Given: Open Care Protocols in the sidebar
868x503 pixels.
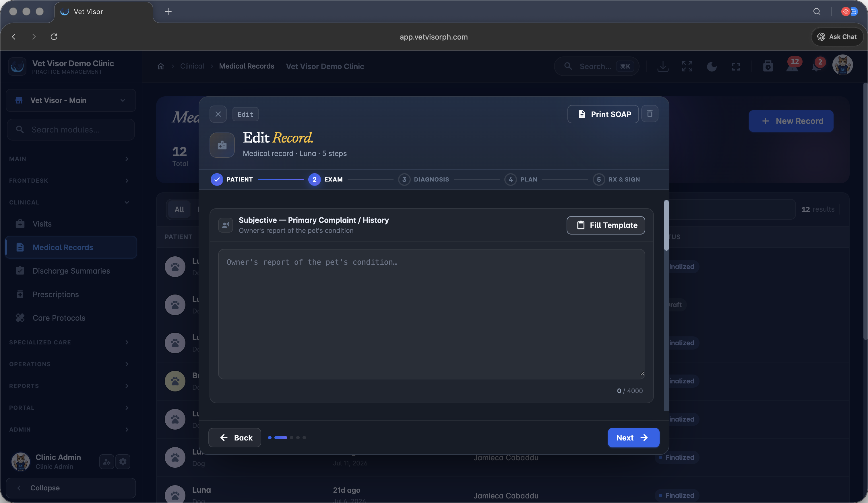Looking at the screenshot, I should 71,318.
